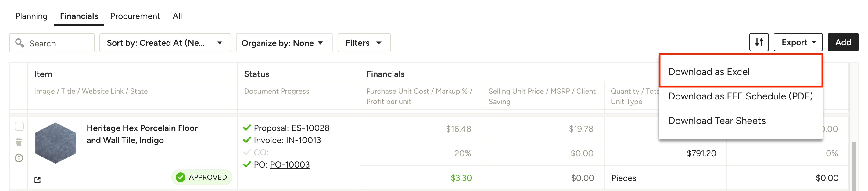868x191 pixels.
Task: Open the info icon for tile item
Action: (x=19, y=158)
